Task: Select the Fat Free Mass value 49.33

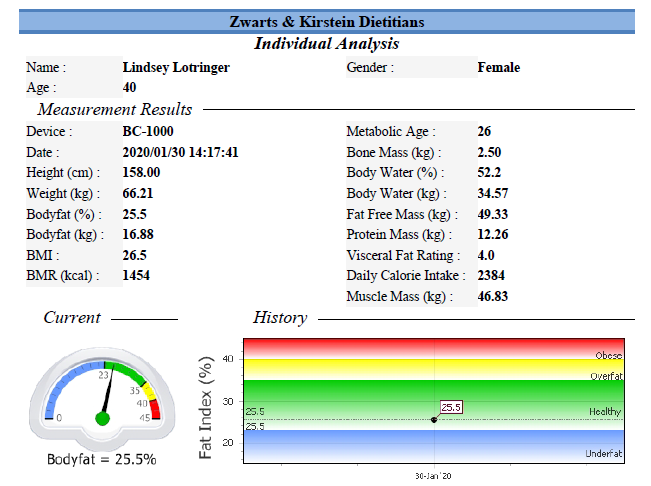Action: pyautogui.click(x=493, y=214)
